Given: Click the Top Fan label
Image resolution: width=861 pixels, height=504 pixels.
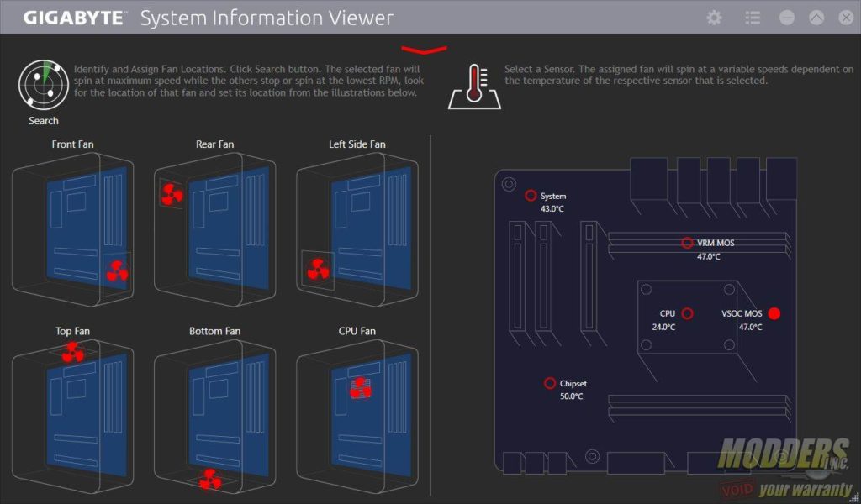Looking at the screenshot, I should click(72, 331).
